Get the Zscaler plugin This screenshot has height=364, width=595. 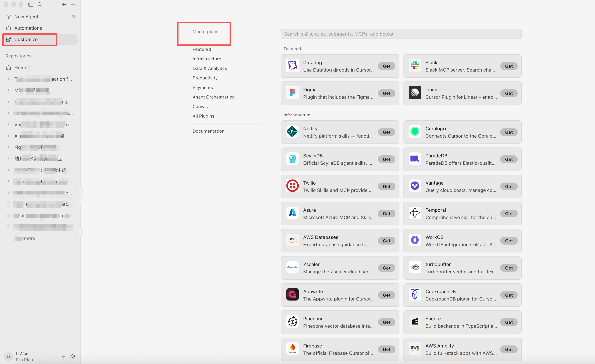point(386,268)
